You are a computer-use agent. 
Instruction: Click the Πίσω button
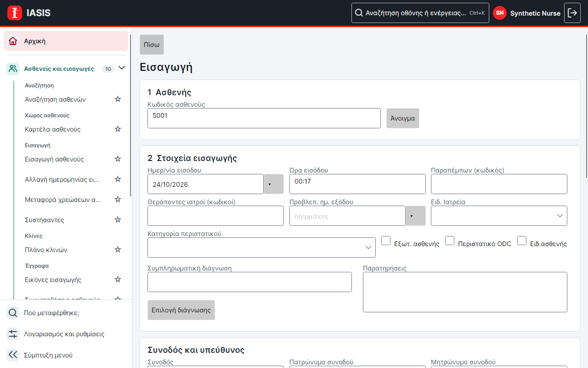(152, 45)
